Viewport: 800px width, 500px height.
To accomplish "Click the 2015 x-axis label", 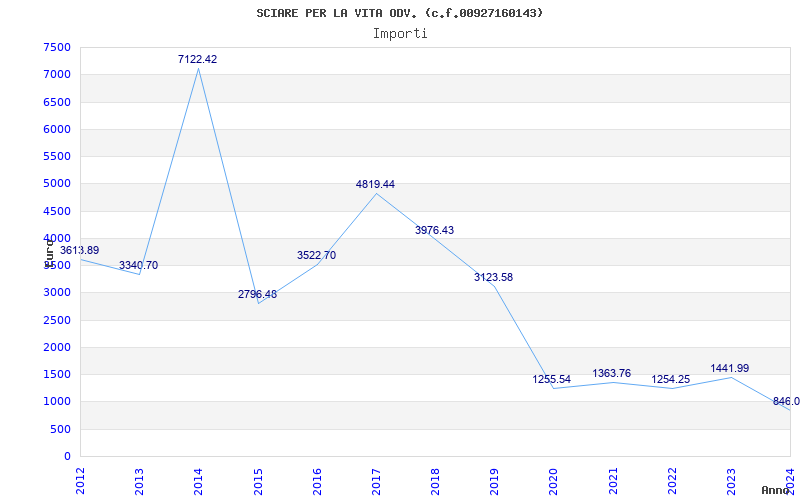I will click(258, 481).
